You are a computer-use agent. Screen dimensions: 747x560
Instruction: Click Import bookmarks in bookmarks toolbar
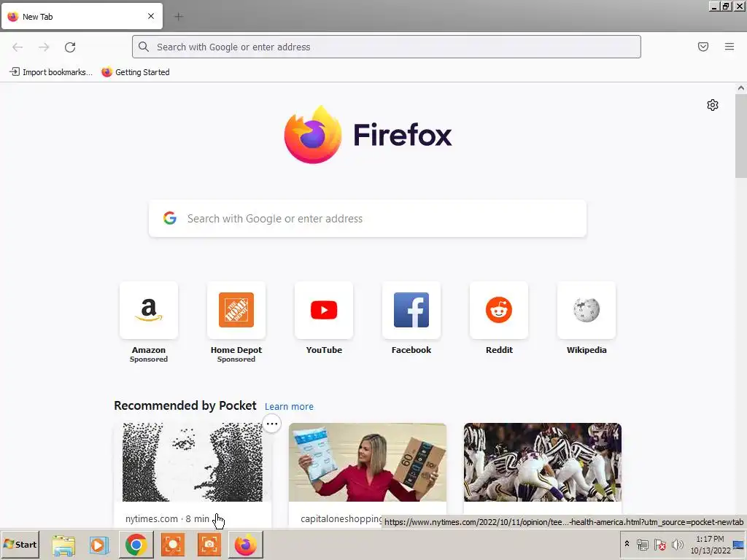pos(51,72)
